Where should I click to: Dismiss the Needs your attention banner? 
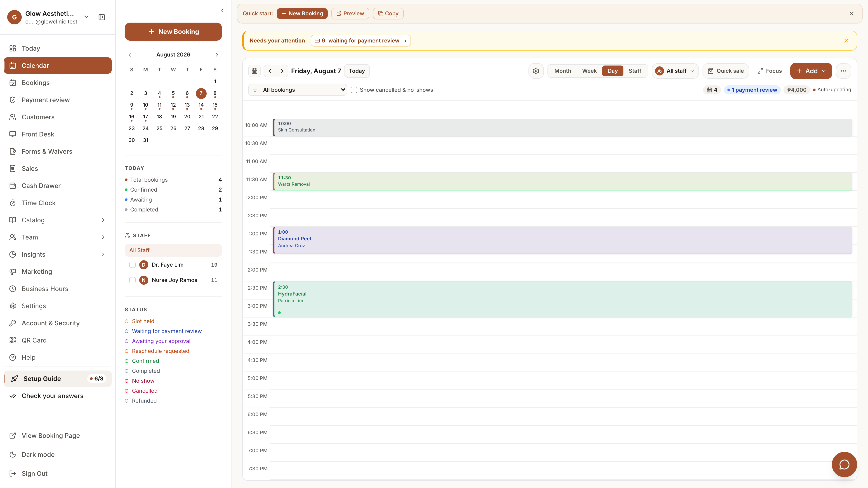point(846,41)
